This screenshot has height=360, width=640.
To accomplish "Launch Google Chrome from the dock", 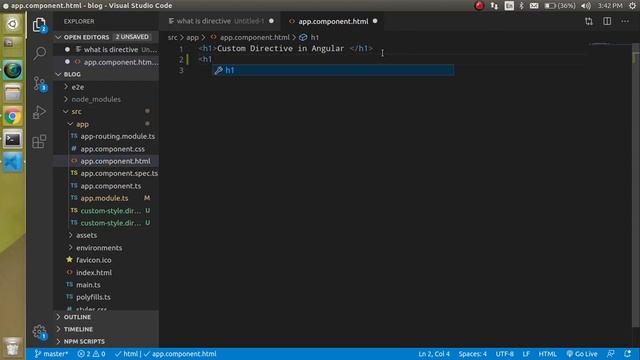I will click(x=13, y=117).
